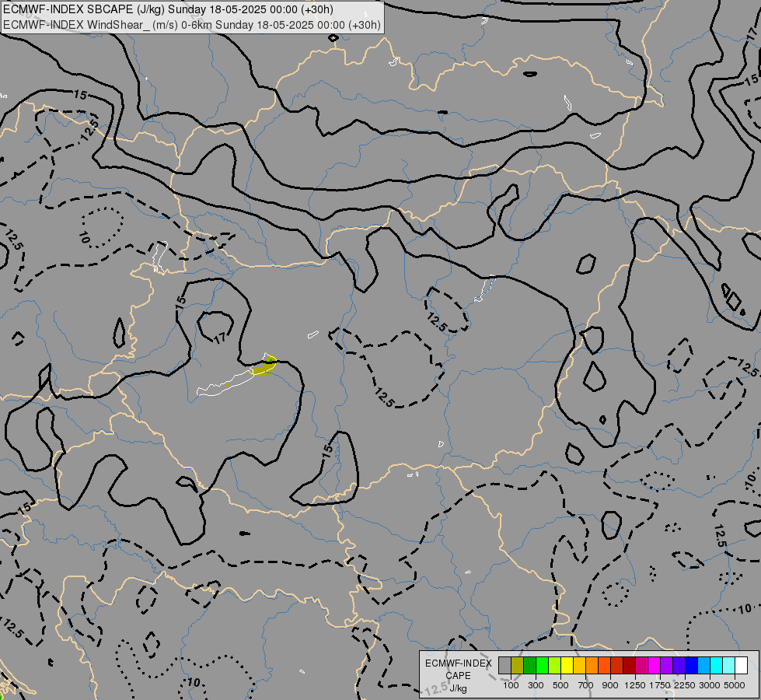Click the dark green legend swatch
The width and height of the screenshot is (761, 700).
click(529, 666)
